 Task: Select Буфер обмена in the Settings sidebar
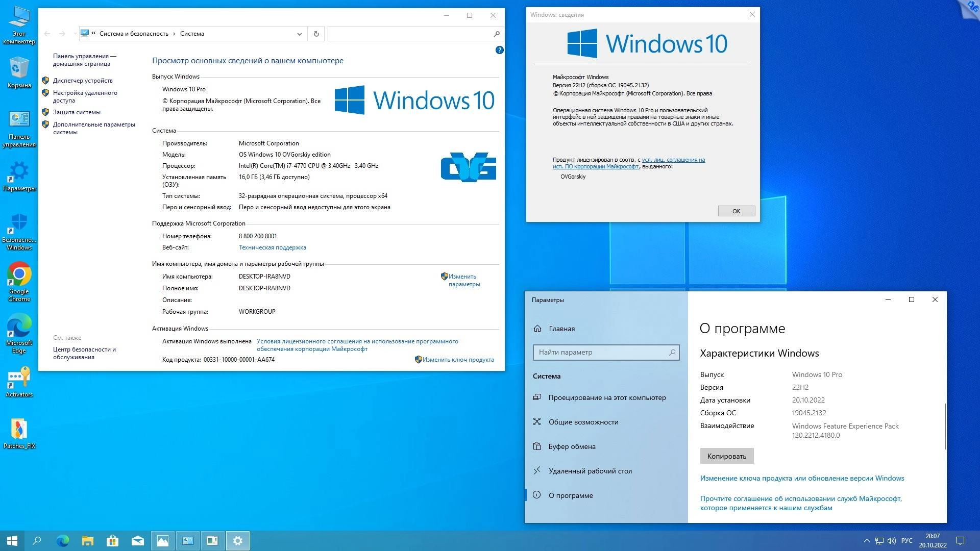click(x=572, y=446)
